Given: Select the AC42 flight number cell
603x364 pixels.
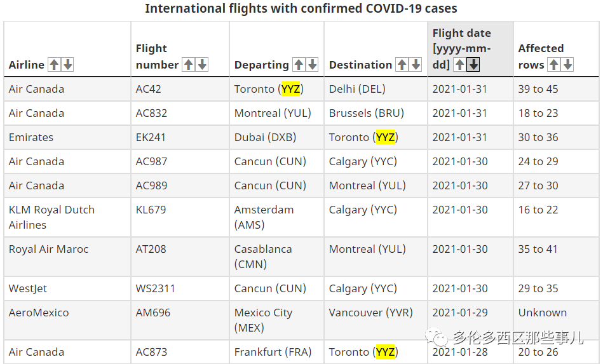Looking at the screenshot, I should pos(180,89).
